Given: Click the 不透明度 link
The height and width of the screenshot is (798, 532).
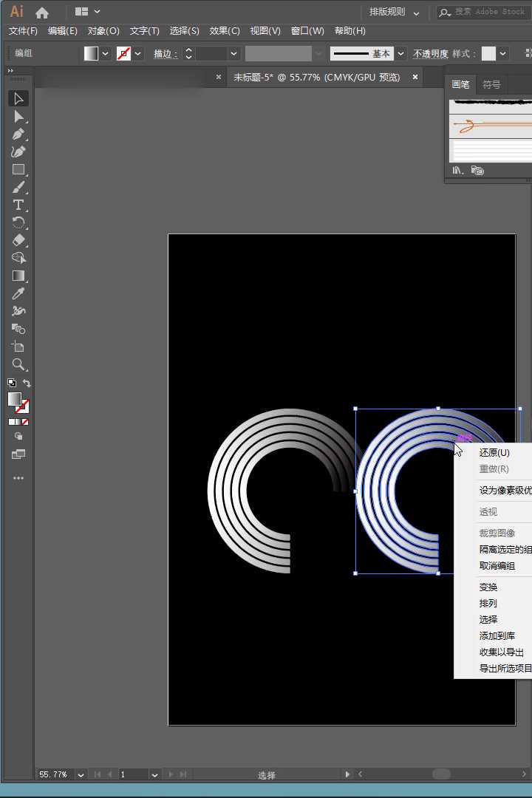Looking at the screenshot, I should point(430,54).
